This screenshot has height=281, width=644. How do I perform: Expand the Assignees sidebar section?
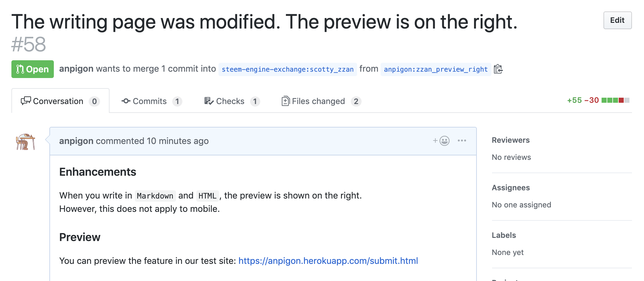tap(511, 188)
